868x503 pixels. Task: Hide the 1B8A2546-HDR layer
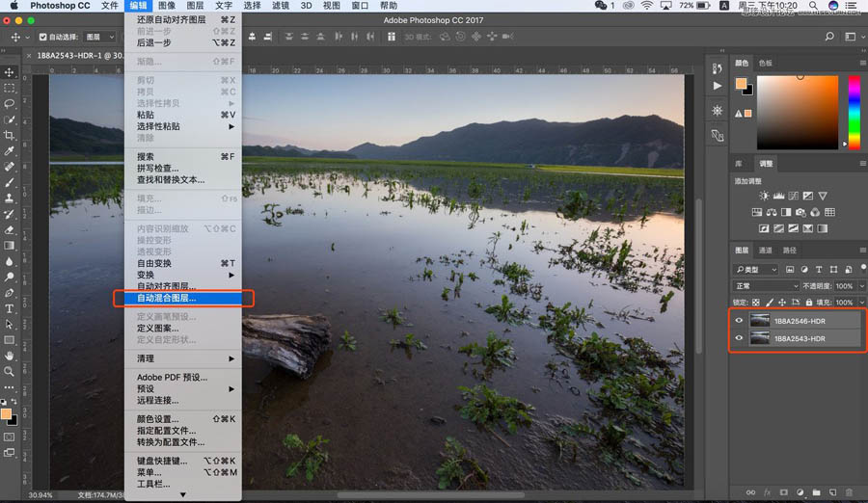point(739,320)
